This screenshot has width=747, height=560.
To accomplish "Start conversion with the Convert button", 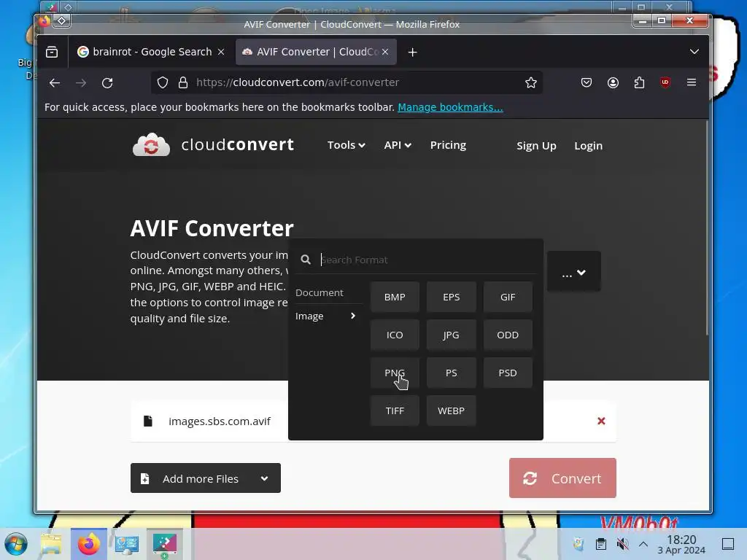I will pos(562,478).
